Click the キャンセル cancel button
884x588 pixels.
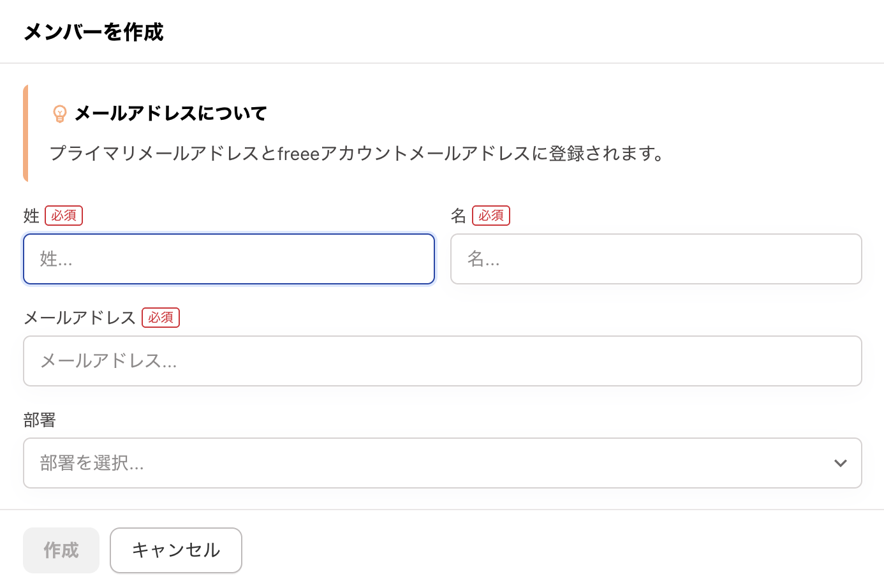click(x=175, y=550)
